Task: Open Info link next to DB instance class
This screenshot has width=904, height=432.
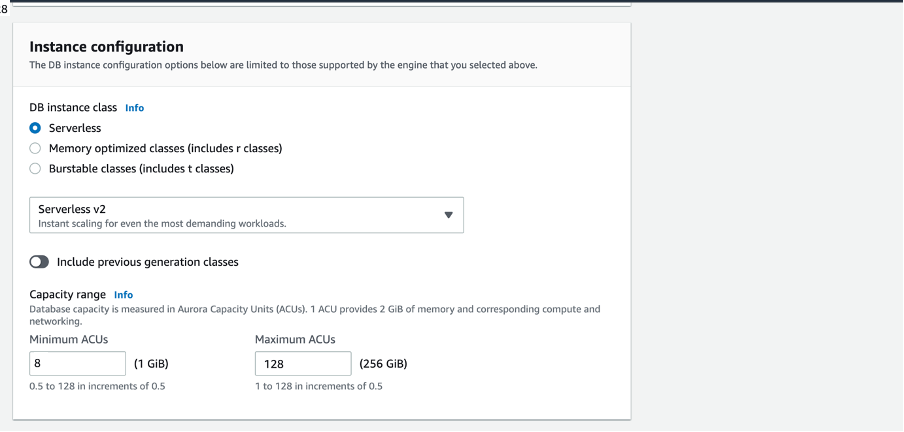Action: pyautogui.click(x=134, y=107)
